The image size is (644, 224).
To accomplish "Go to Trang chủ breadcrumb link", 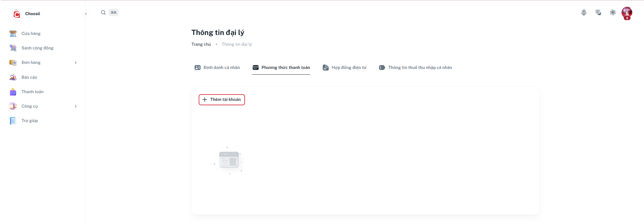I will click(x=201, y=44).
